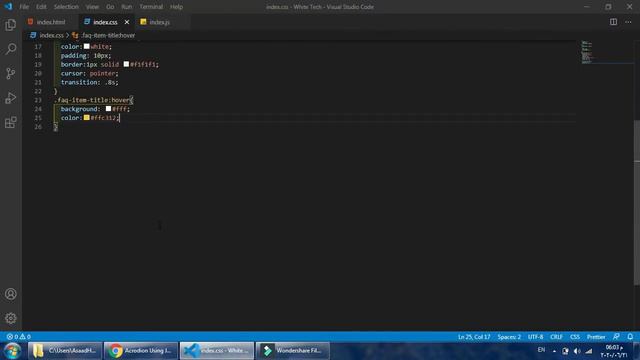Open the Edit menu
Screen dimensions: 640x360
coord(41,7)
